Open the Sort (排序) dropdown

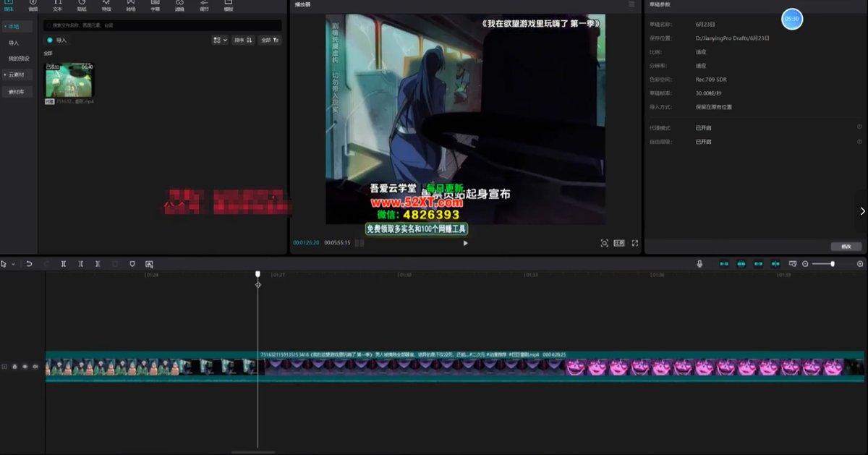243,41
